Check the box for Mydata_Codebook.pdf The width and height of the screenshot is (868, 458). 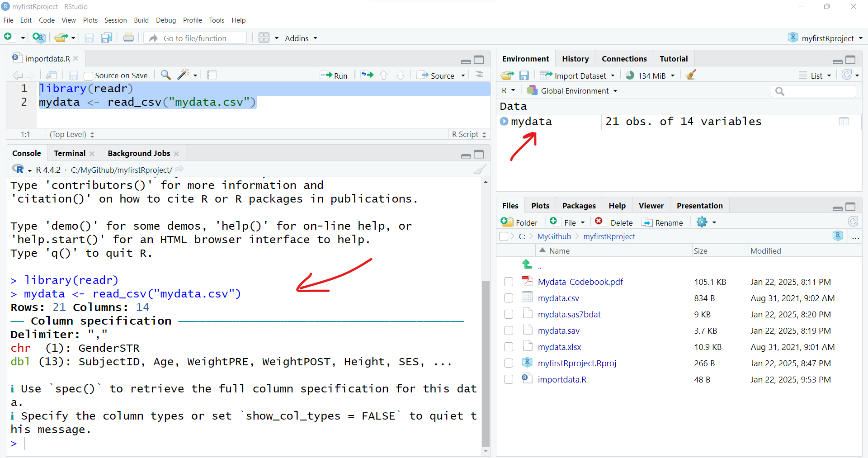click(x=509, y=282)
